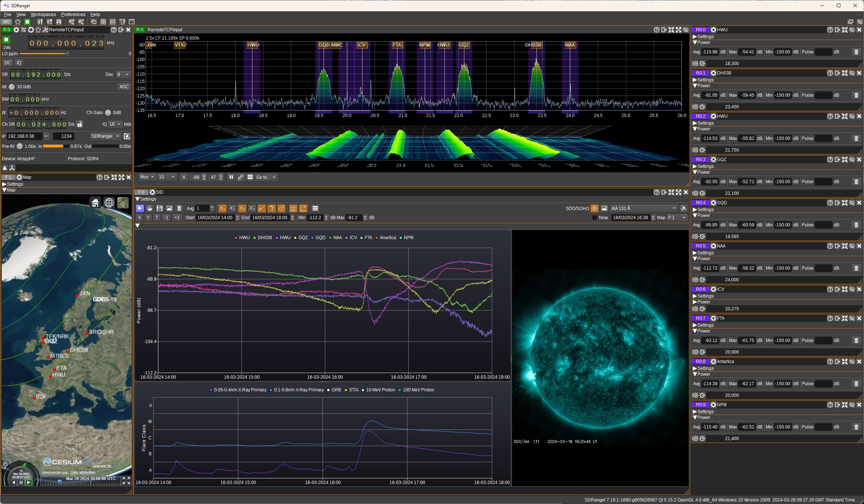Autoscale Y axis in SID

pos(148,218)
